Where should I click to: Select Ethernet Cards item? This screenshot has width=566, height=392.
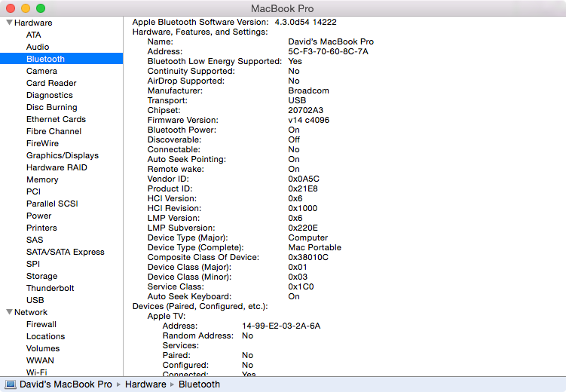[x=56, y=119]
